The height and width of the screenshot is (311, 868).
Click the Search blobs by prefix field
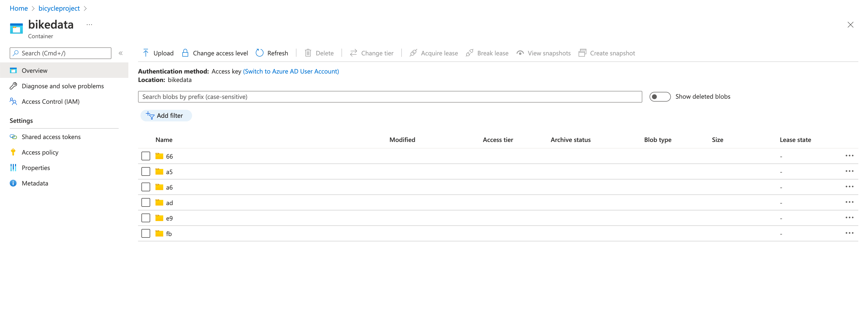[x=389, y=96]
